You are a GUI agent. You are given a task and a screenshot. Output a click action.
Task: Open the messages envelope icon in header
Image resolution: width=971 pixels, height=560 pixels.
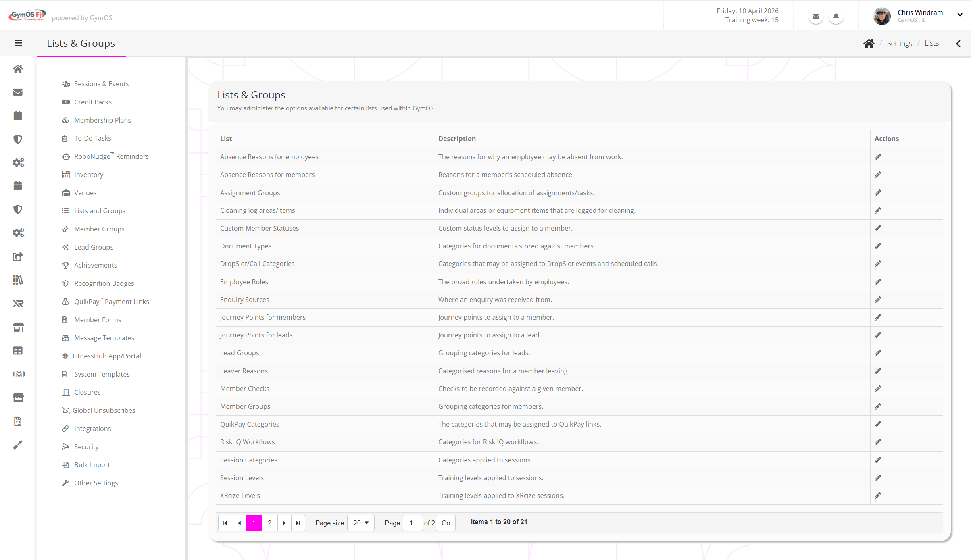(x=816, y=17)
